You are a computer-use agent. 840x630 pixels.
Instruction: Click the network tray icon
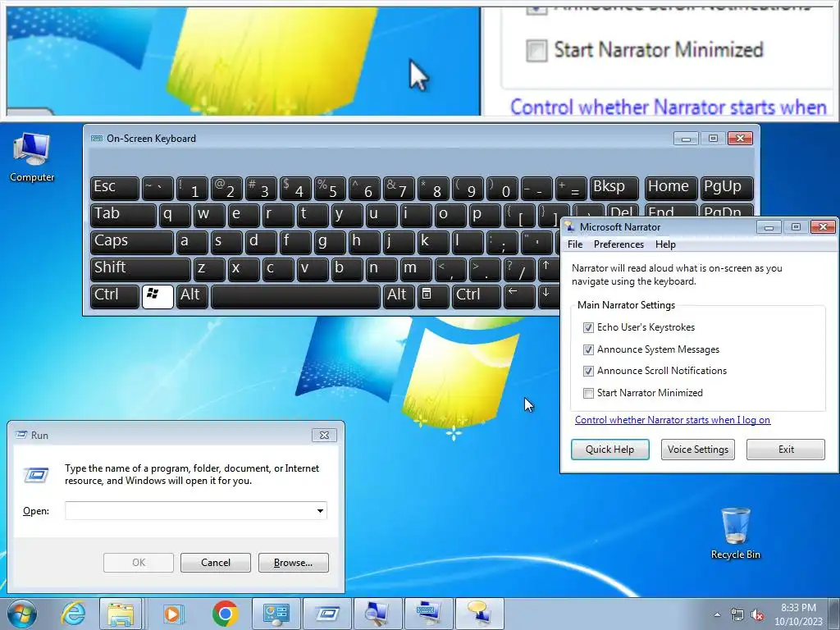737,615
